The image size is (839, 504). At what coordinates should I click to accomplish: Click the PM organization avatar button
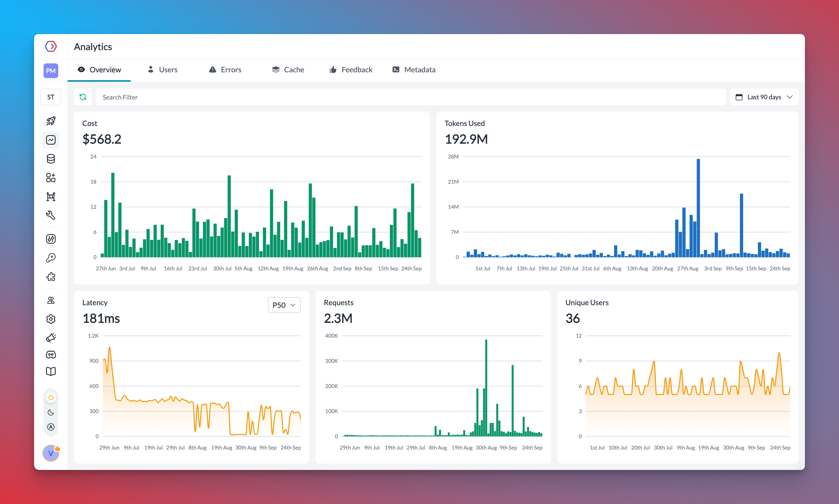point(51,71)
